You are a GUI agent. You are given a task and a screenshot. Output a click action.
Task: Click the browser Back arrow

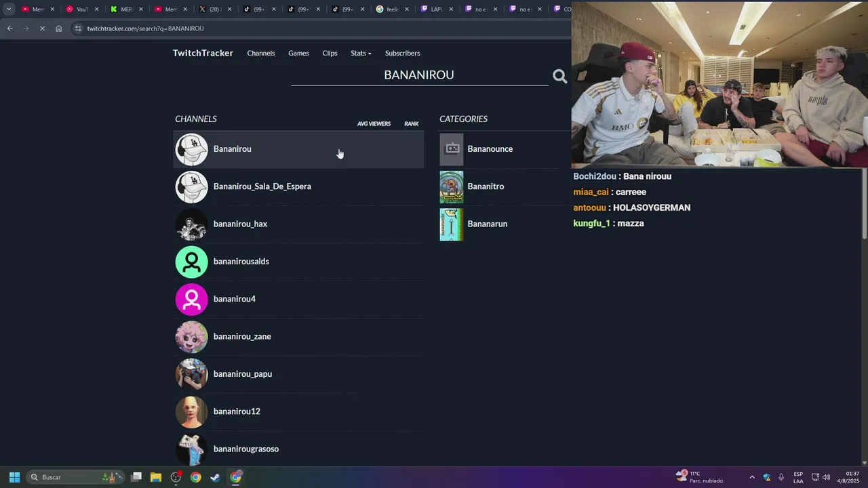[9, 28]
